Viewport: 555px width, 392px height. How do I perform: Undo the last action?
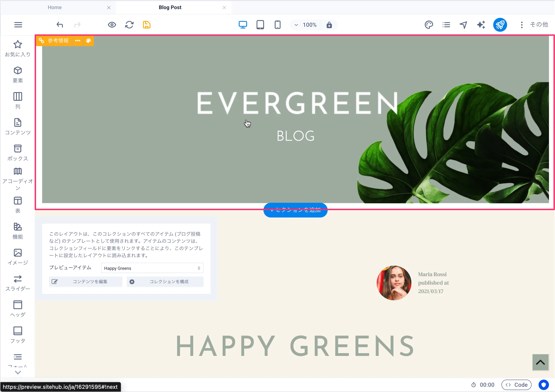[60, 25]
